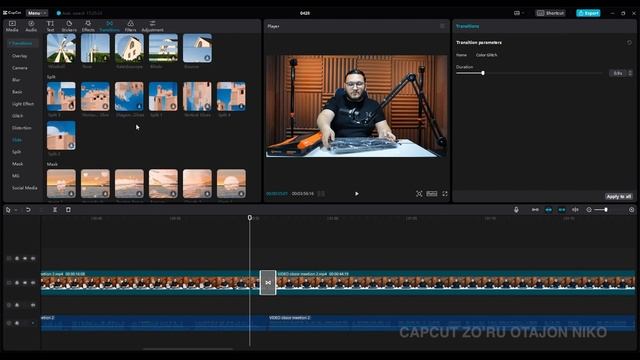This screenshot has height=360, width=640.
Task: Adjust the timeline zoom slider
Action: coord(606,210)
